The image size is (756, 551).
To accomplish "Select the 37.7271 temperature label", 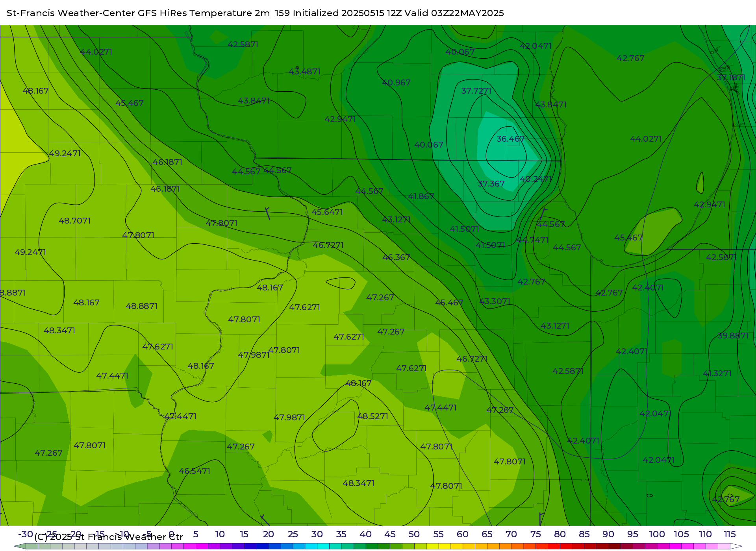I will click(x=476, y=91).
